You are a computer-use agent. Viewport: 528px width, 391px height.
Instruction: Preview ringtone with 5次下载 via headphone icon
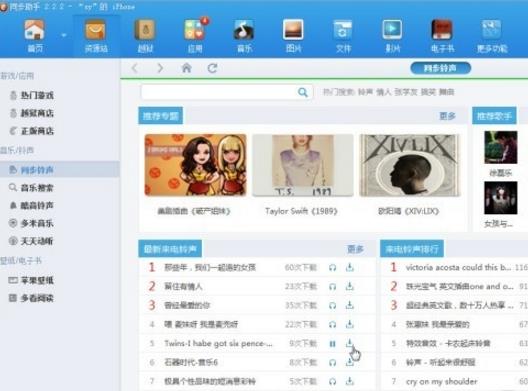coord(332,382)
